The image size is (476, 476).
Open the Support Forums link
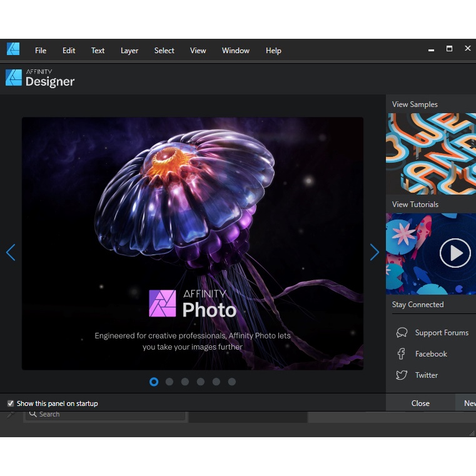tap(442, 333)
